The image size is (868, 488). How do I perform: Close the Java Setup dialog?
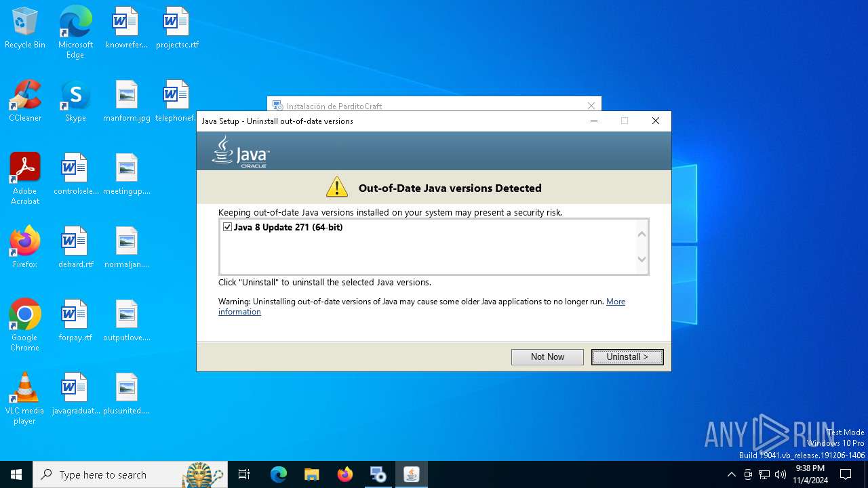[x=655, y=121]
